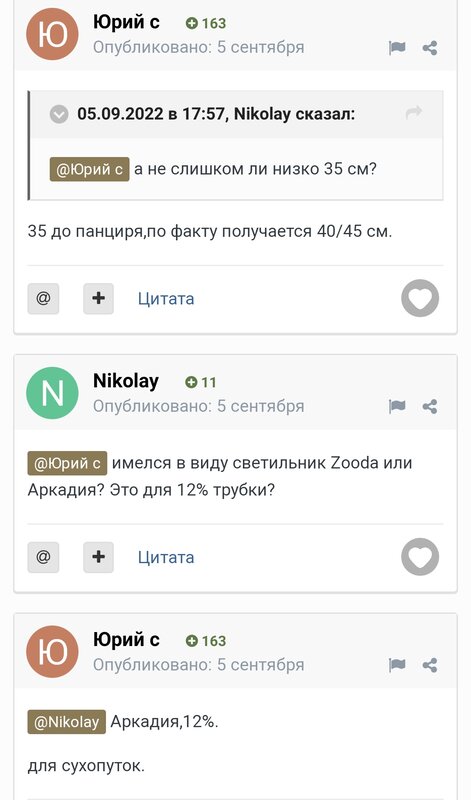Collapse the quoted Nikolay message
471x800 pixels.
coord(59,114)
